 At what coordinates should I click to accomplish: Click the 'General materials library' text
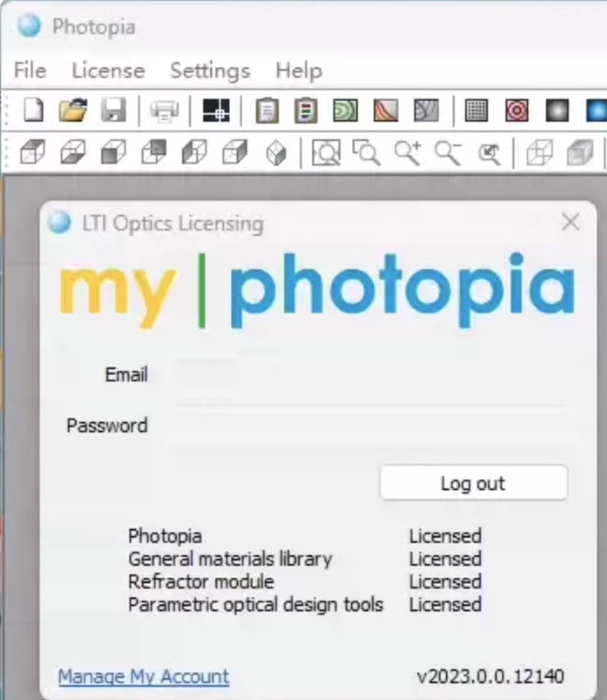230,559
